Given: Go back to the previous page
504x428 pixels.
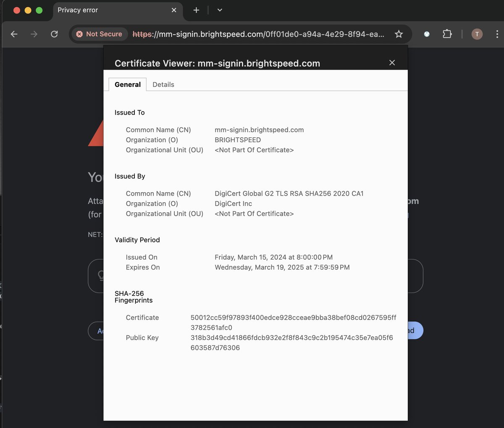Looking at the screenshot, I should tap(14, 34).
